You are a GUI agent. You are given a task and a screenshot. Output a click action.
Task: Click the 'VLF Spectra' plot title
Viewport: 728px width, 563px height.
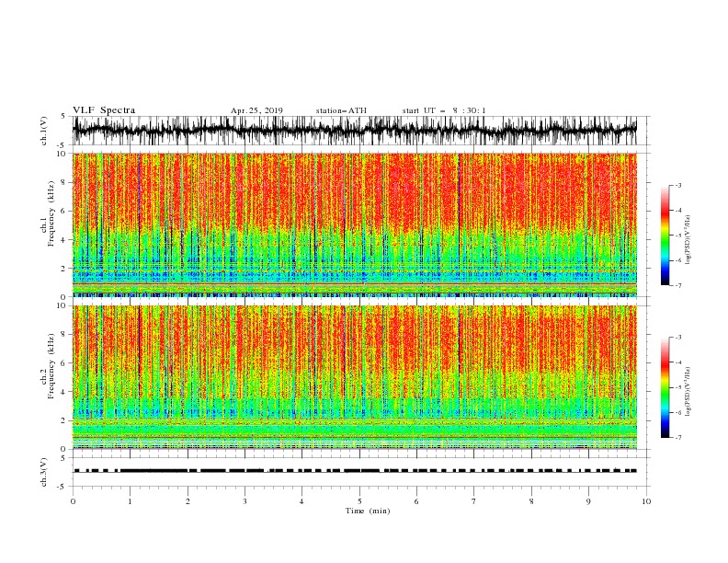pos(104,110)
